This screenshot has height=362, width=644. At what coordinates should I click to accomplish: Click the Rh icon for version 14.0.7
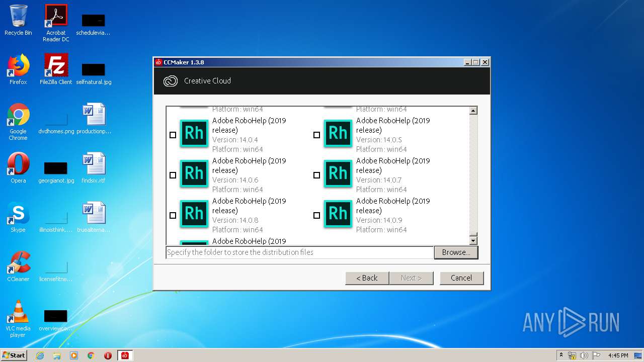(x=338, y=173)
